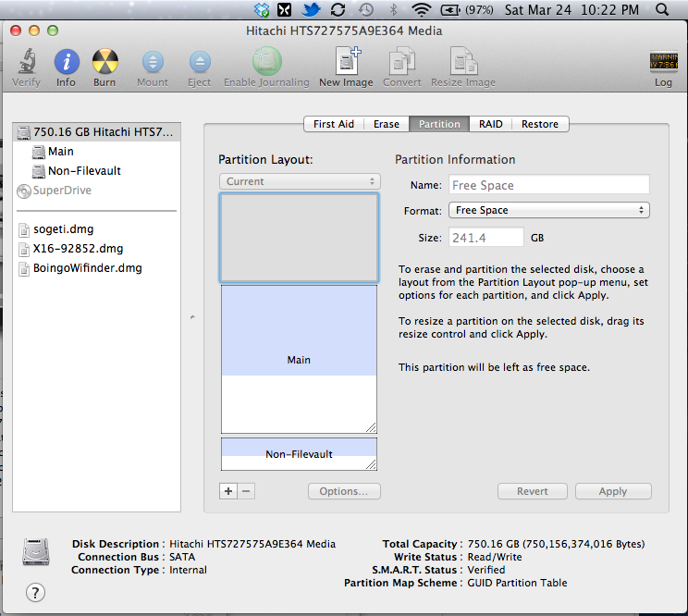Select the Main volume in the sidebar
The image size is (688, 616).
point(96,152)
